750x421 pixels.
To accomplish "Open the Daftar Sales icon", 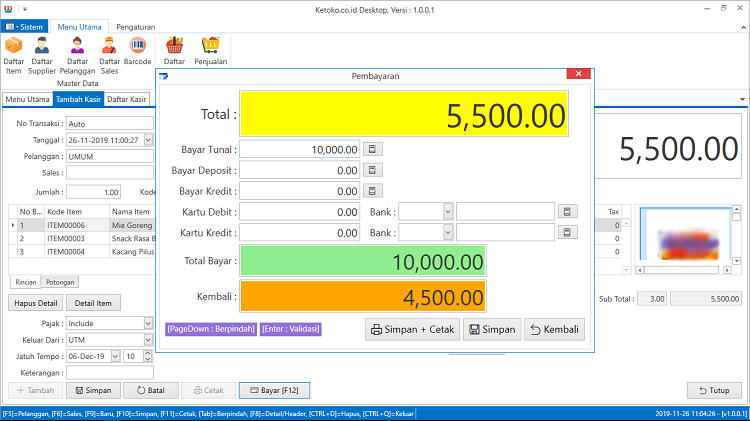I will tap(109, 56).
